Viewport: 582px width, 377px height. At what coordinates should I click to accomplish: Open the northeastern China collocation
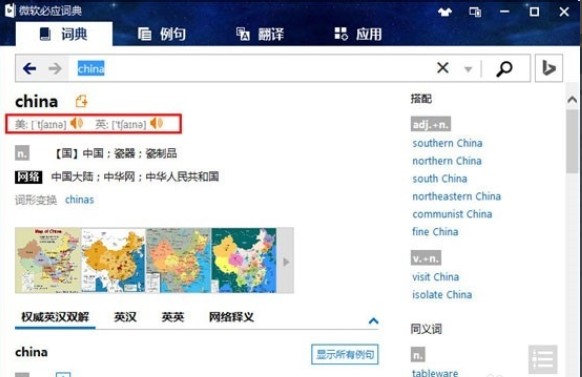pos(457,196)
